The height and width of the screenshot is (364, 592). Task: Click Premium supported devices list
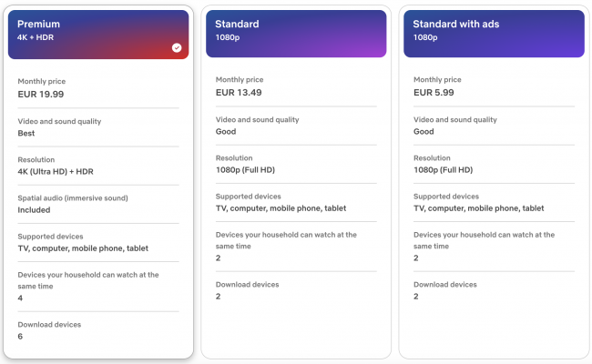pyautogui.click(x=83, y=248)
